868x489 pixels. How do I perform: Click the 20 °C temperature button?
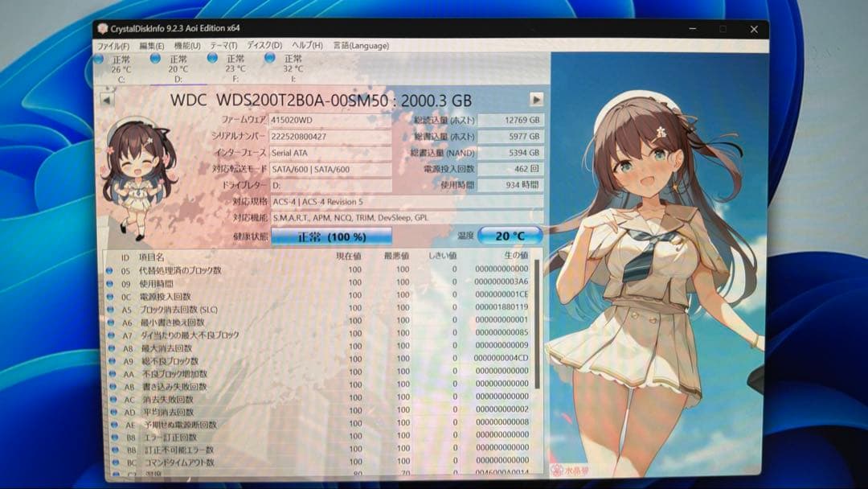click(510, 236)
